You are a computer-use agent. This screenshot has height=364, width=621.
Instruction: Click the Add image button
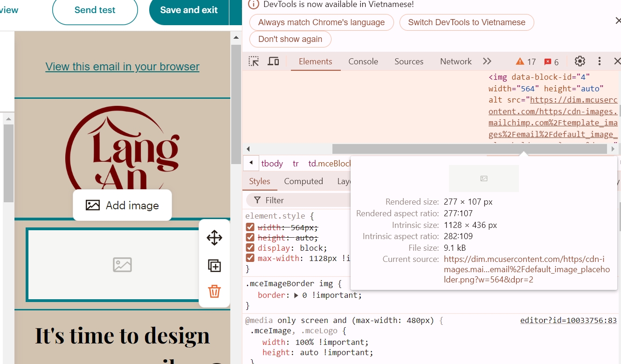click(122, 205)
